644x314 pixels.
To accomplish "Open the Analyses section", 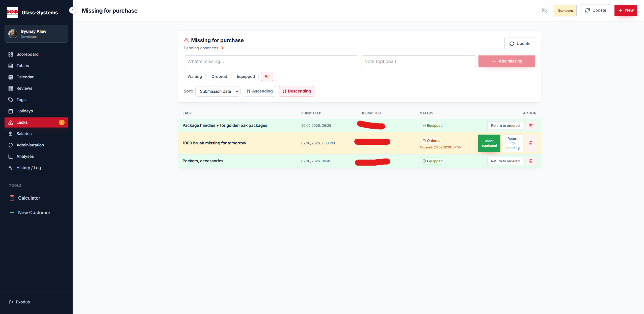I will [x=25, y=156].
